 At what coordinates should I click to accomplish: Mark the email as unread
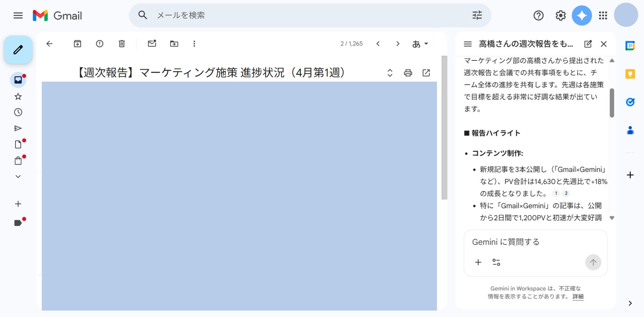click(x=152, y=44)
